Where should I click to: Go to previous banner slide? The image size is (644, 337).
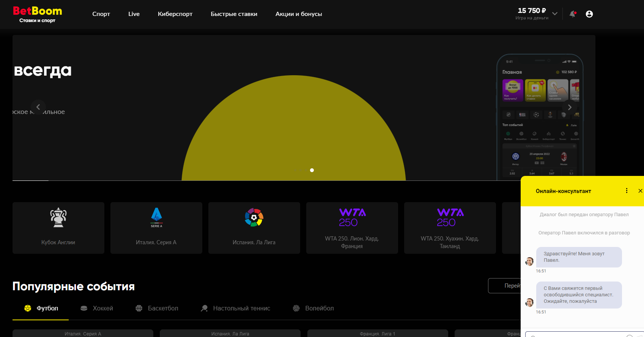[x=38, y=107]
